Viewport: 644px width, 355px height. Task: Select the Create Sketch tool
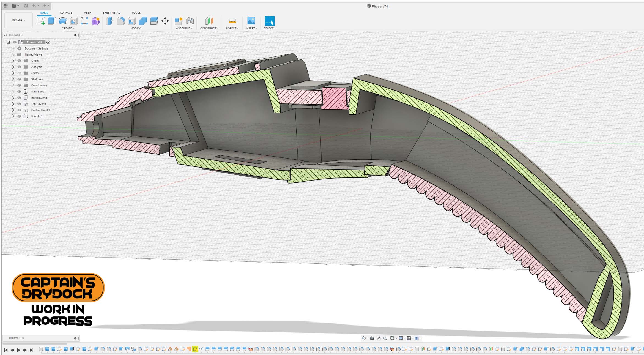click(x=41, y=21)
